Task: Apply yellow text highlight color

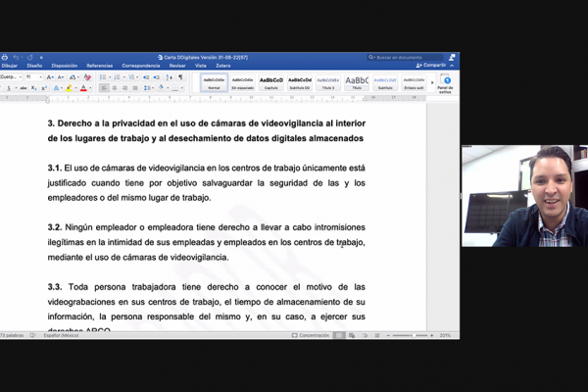Action: (69, 88)
